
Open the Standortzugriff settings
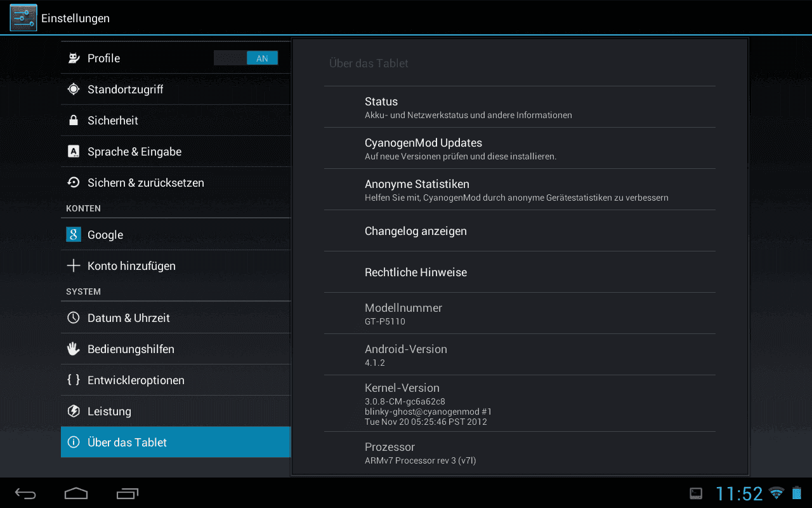(176, 90)
